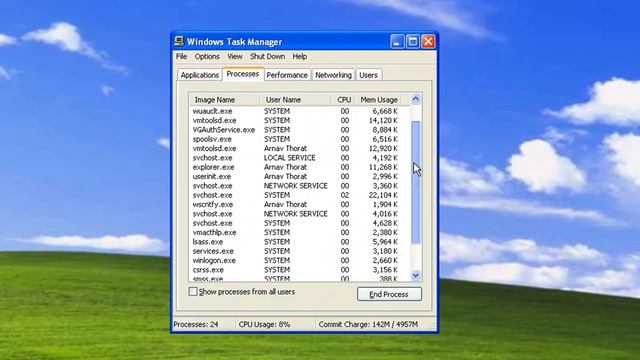Sort by User Name column header
The image size is (640, 360).
tap(295, 100)
